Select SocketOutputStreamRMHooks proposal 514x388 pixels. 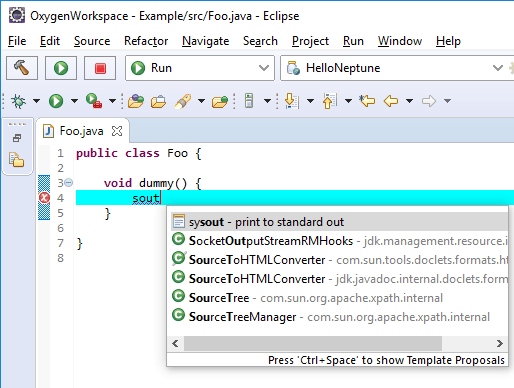(340, 241)
